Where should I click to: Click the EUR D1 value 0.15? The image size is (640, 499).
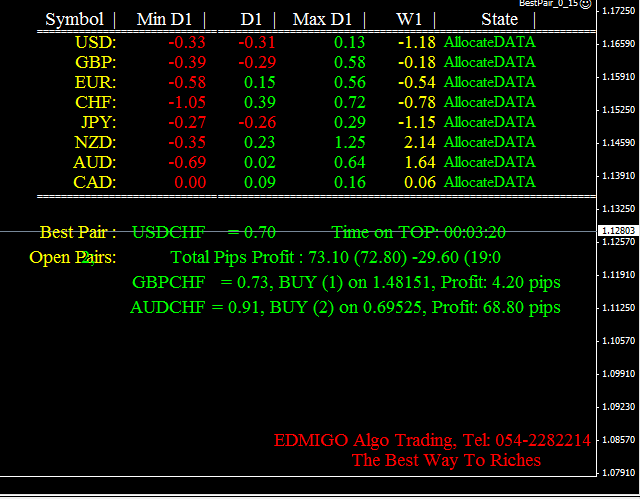click(260, 82)
